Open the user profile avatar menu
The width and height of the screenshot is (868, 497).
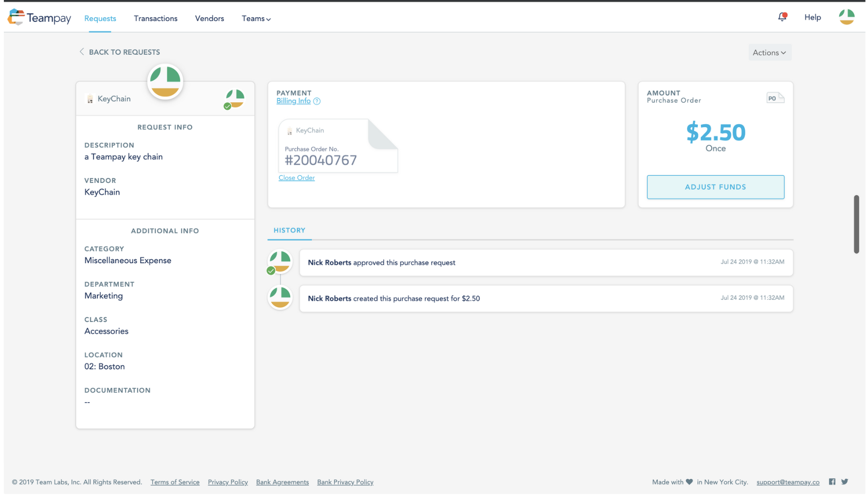846,17
